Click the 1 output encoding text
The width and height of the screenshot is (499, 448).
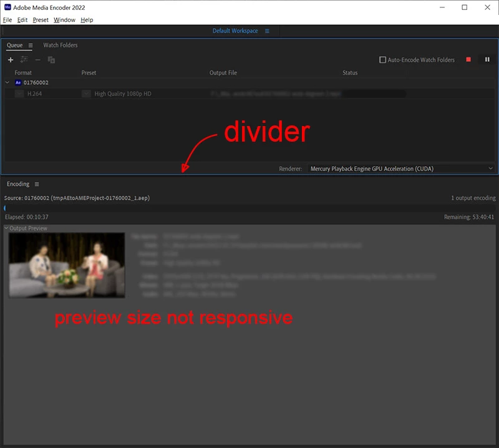click(473, 198)
